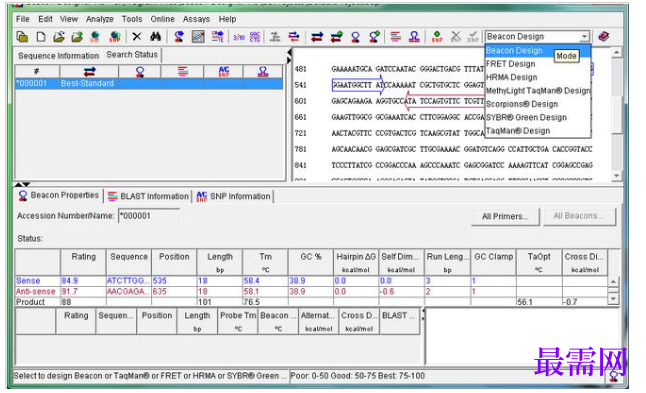This screenshot has height=393, width=646.
Task: Click Accession Number/Name input field
Action: point(149,216)
